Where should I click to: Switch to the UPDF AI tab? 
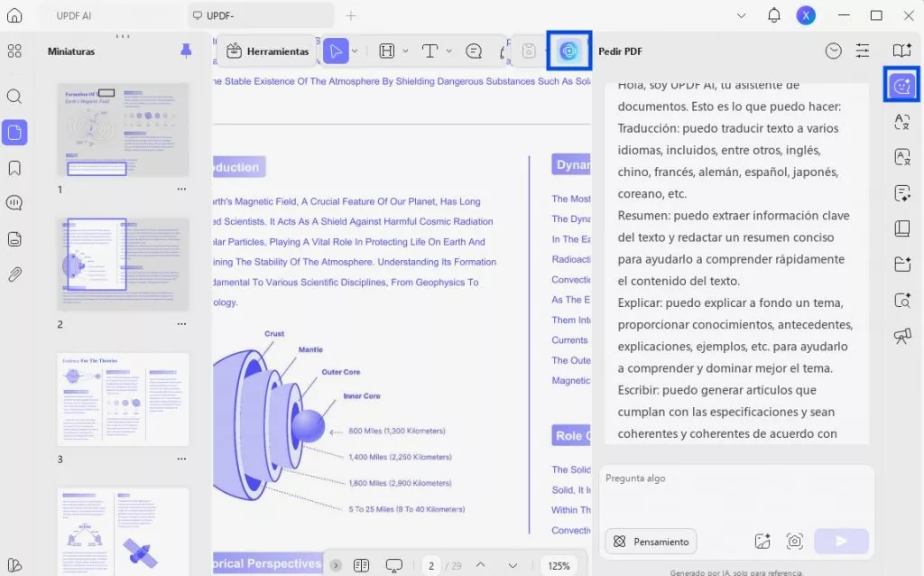point(74,16)
